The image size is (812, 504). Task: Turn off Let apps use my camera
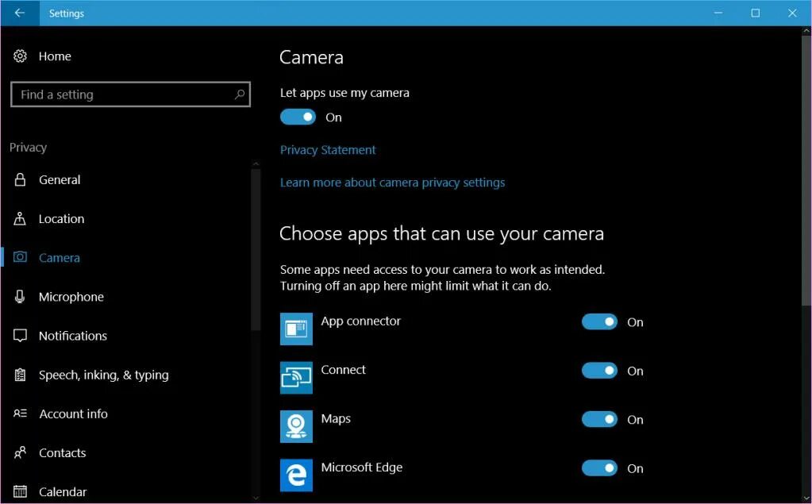point(298,117)
